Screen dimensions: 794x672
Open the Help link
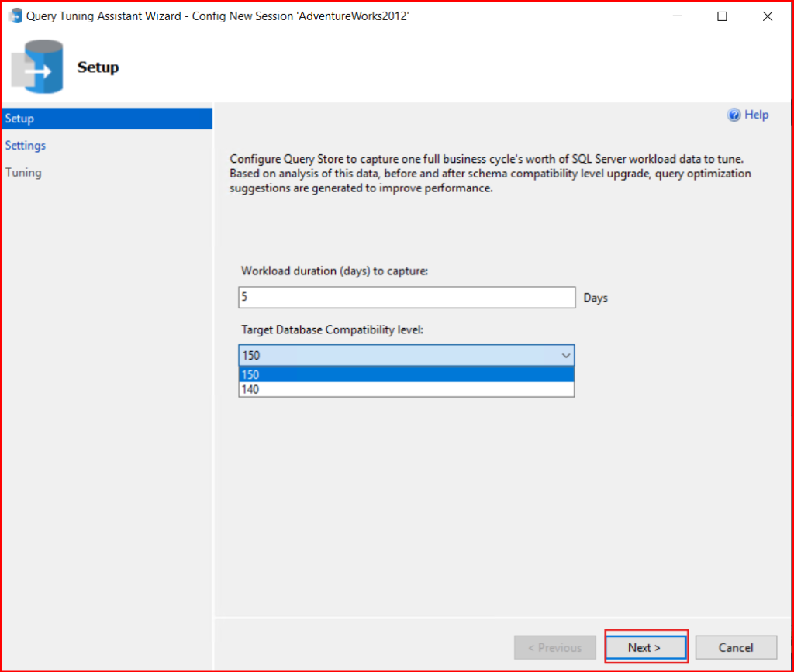[756, 115]
